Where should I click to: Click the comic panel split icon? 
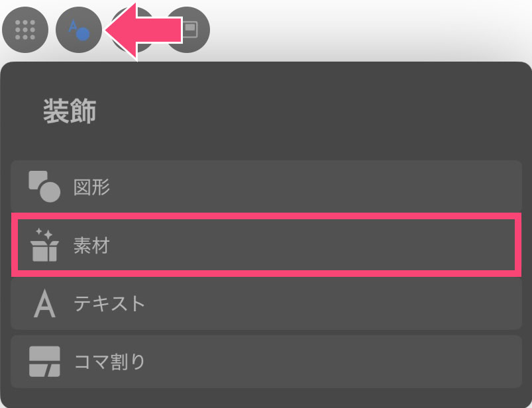coord(44,362)
